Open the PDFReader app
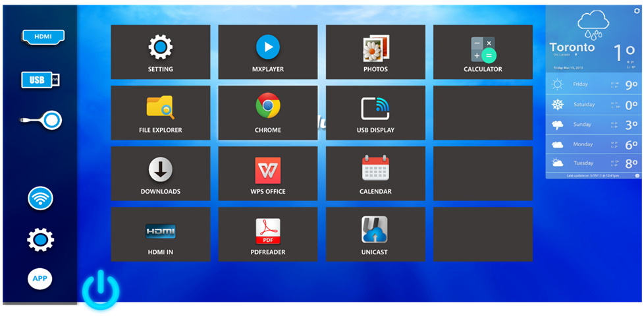The height and width of the screenshot is (317, 644). click(267, 235)
